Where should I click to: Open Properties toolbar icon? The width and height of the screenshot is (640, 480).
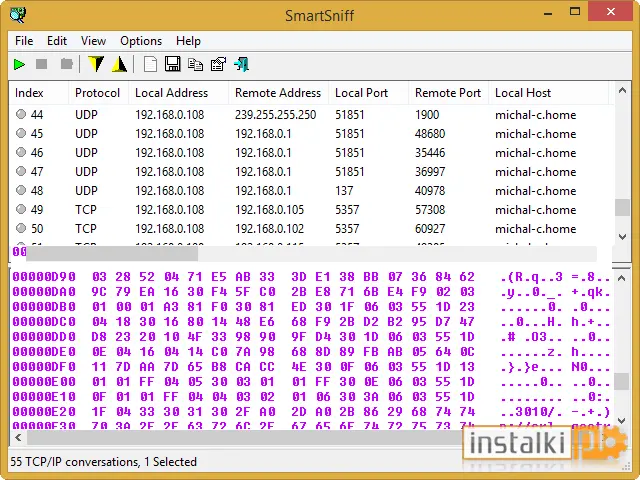click(x=218, y=64)
